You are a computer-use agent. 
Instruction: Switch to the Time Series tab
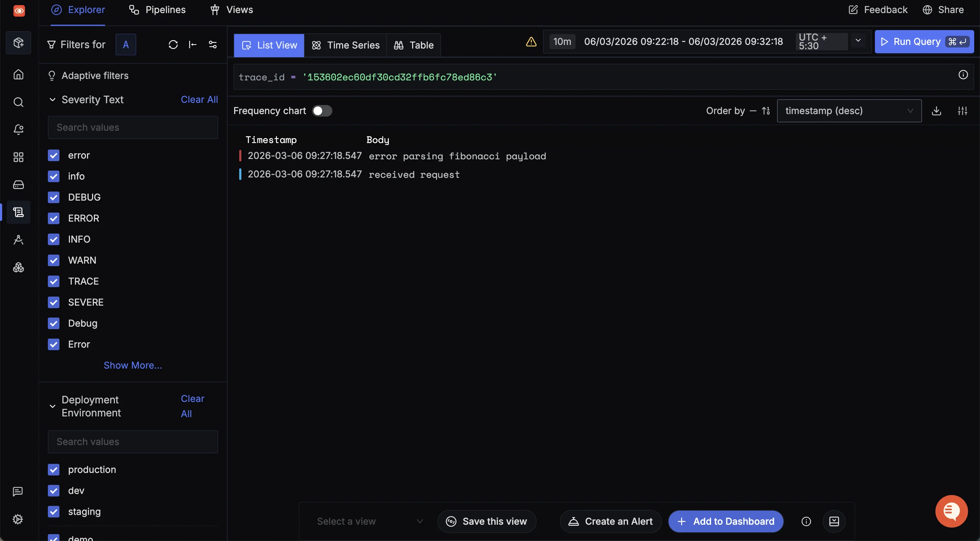point(345,45)
